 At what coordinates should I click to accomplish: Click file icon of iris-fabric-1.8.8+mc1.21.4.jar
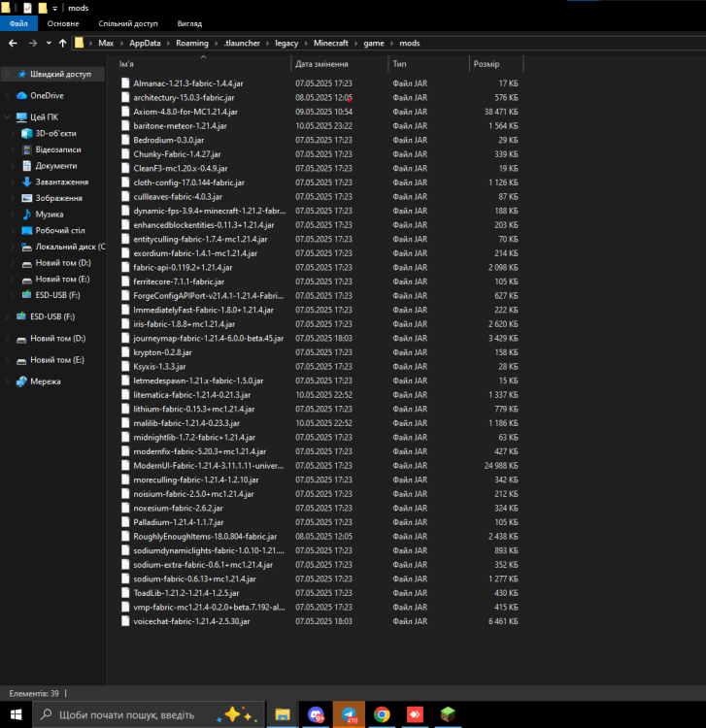pos(125,324)
